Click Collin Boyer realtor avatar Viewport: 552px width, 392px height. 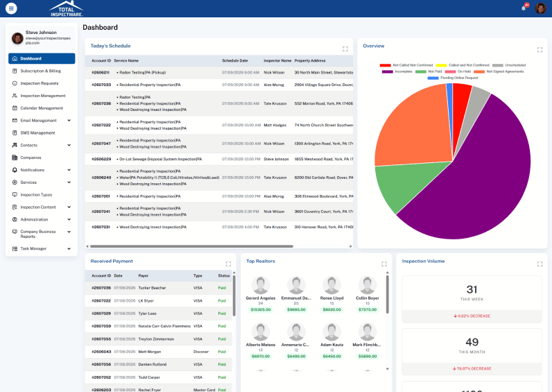point(367,285)
